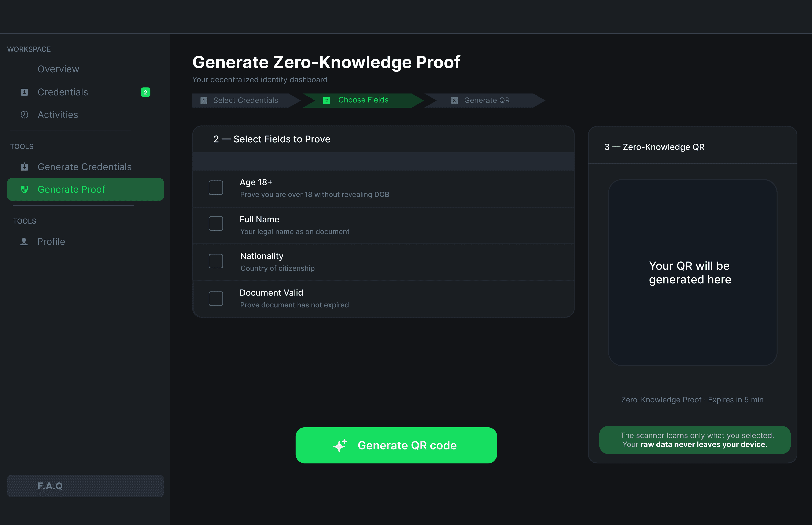Click the Generate Proof shield icon
The width and height of the screenshot is (812, 525).
click(x=24, y=189)
